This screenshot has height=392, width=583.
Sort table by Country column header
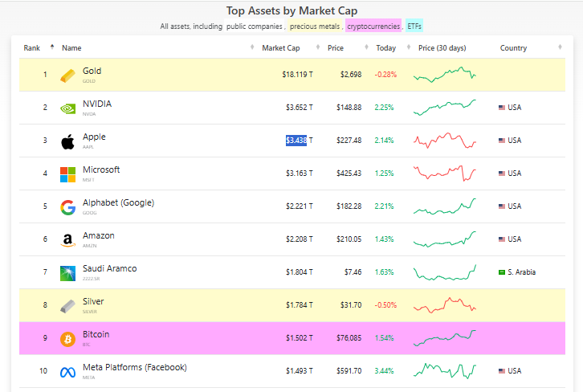click(x=513, y=48)
